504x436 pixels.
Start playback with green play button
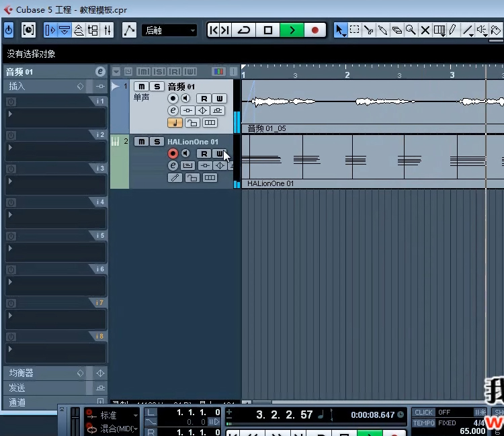(x=292, y=30)
